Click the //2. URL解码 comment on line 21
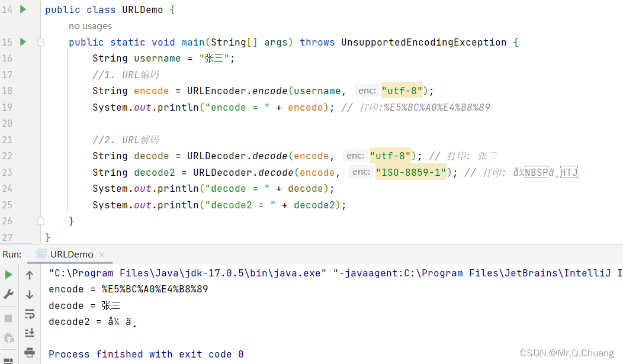The height and width of the screenshot is (364, 623). pos(126,140)
